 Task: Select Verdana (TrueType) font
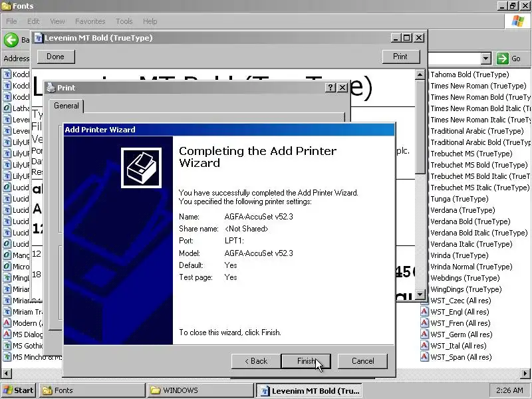point(463,210)
